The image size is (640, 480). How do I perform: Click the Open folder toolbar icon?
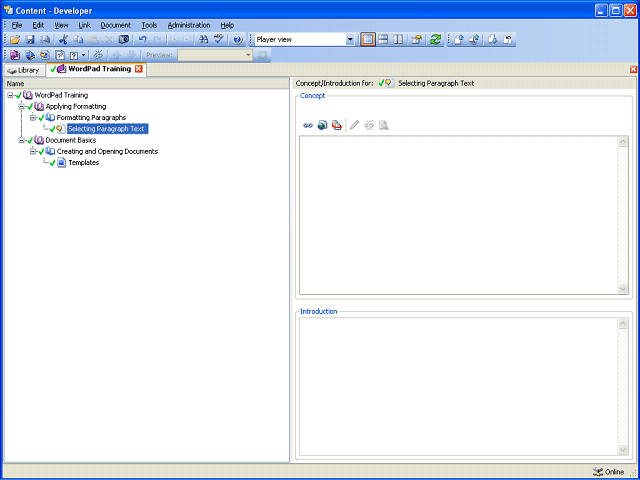pyautogui.click(x=15, y=40)
